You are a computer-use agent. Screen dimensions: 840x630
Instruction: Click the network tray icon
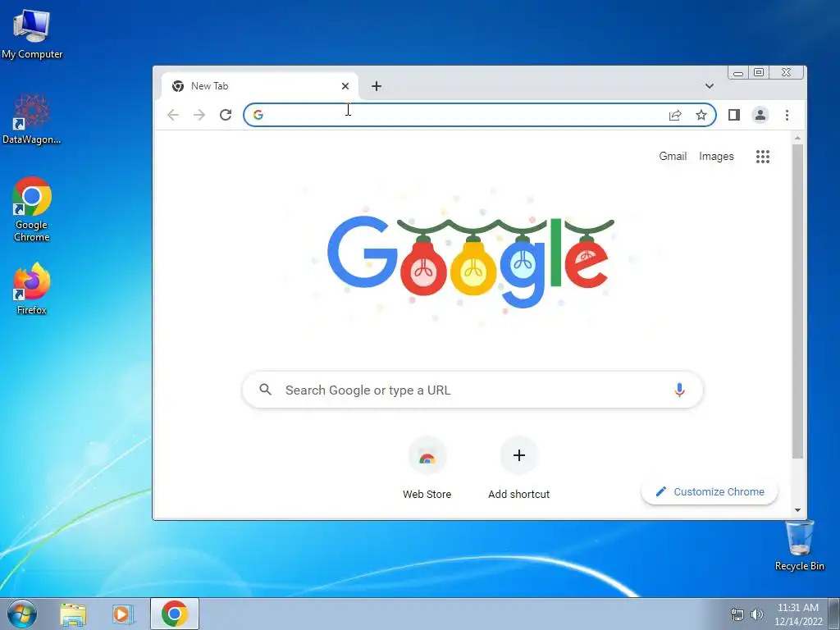pyautogui.click(x=737, y=614)
